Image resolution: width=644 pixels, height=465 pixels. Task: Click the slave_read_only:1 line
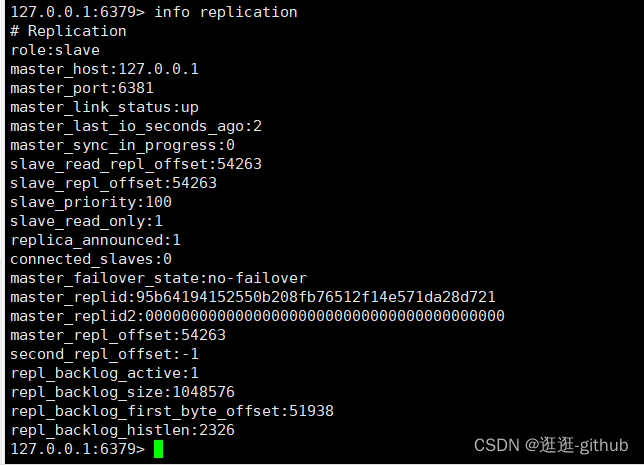86,221
